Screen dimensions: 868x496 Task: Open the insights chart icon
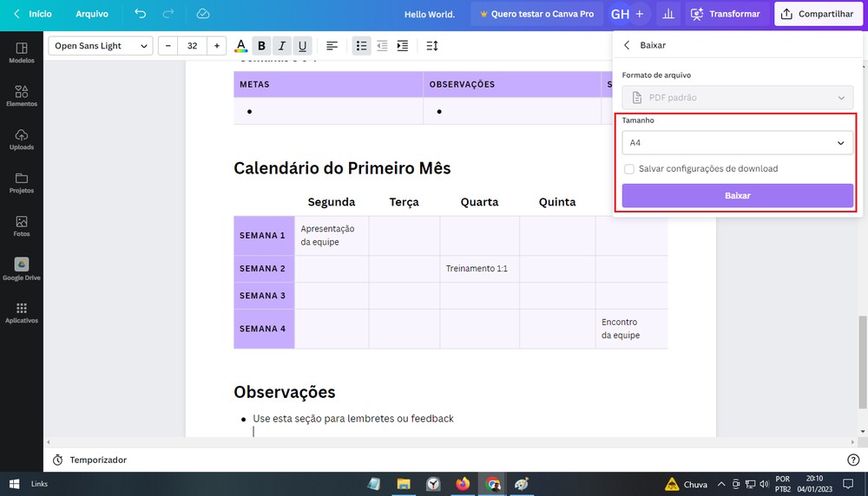tap(668, 14)
